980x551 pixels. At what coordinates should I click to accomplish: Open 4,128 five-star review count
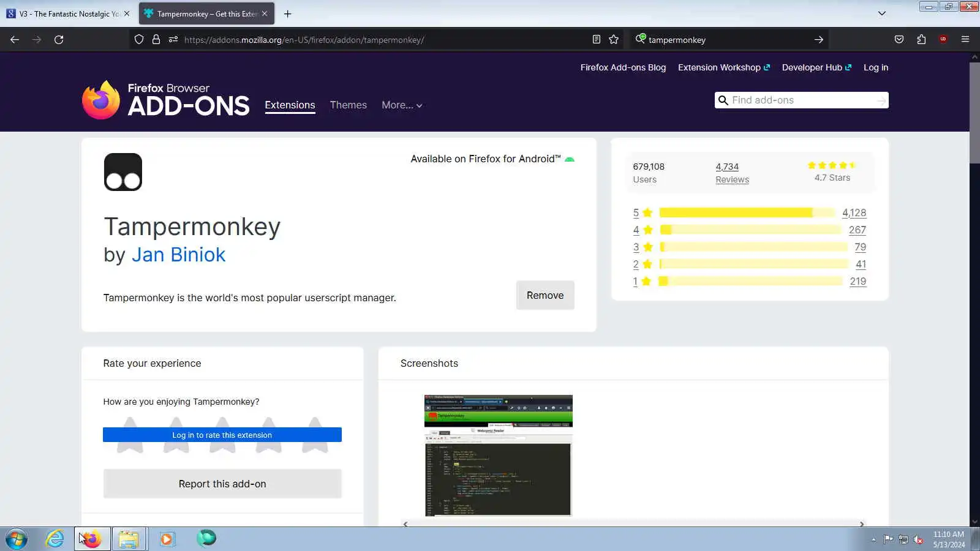[854, 213]
